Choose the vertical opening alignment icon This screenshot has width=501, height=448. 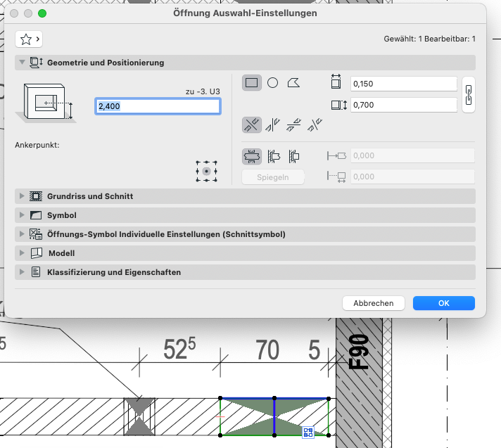click(x=272, y=125)
